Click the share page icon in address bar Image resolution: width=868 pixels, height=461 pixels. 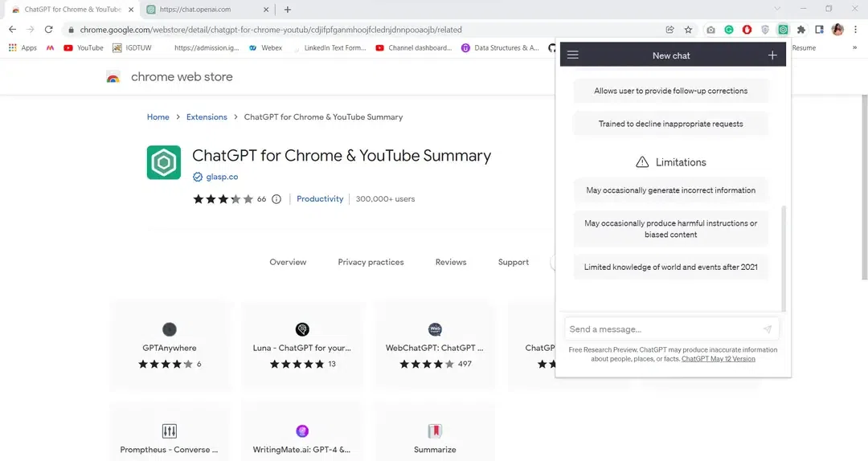669,30
